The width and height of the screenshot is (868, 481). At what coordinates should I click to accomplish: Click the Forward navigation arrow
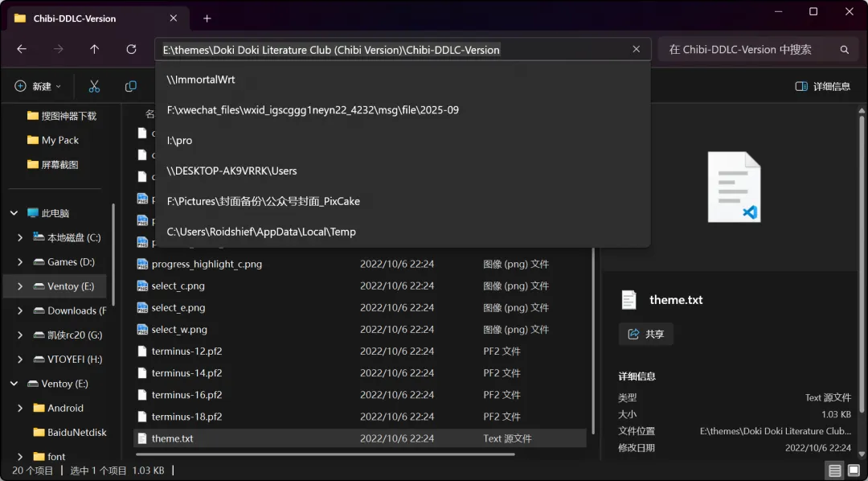pos(58,49)
